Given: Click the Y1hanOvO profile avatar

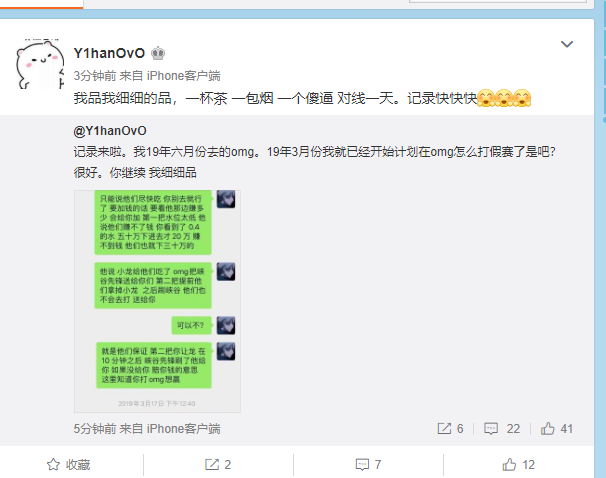Looking at the screenshot, I should 40,64.
